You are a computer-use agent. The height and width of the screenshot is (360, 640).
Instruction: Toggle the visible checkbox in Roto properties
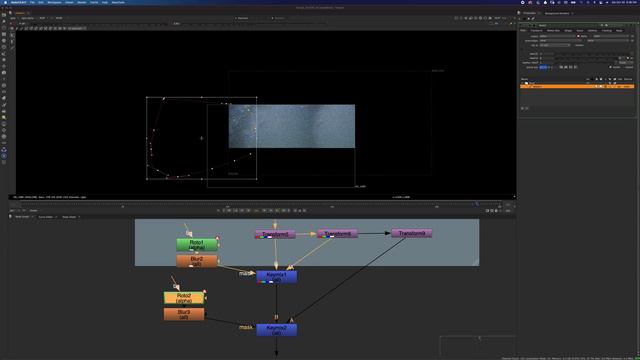pos(611,67)
